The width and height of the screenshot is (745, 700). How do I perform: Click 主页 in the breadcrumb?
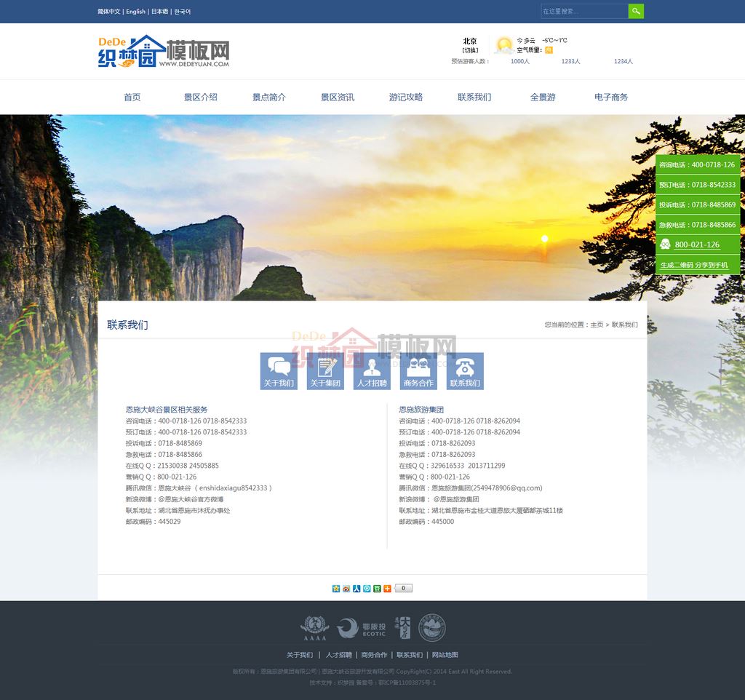[597, 325]
